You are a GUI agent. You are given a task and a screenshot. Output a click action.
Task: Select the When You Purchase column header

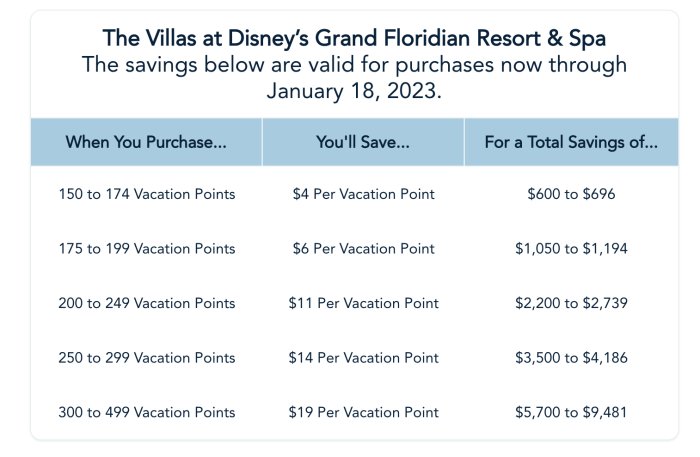click(x=146, y=142)
